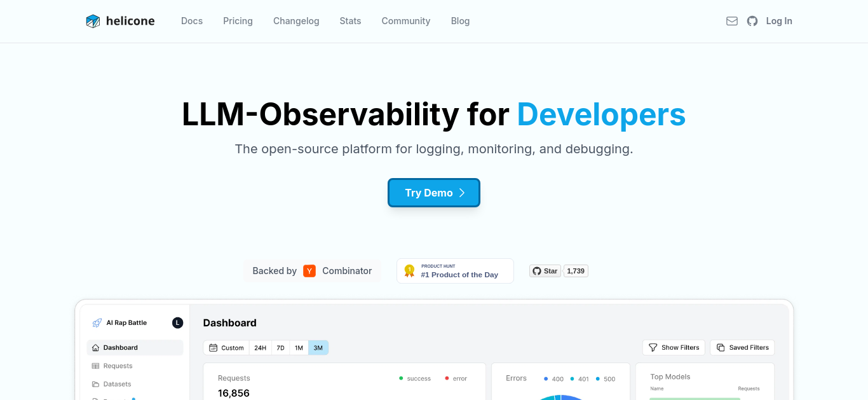This screenshot has height=400, width=868.
Task: Click the GitHub octocat in Star button
Action: [537, 271]
